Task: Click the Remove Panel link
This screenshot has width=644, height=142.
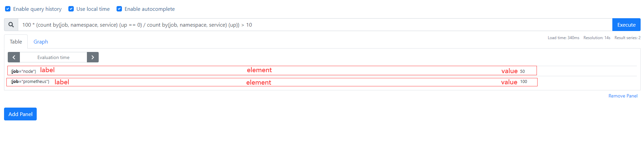Action: [x=623, y=96]
